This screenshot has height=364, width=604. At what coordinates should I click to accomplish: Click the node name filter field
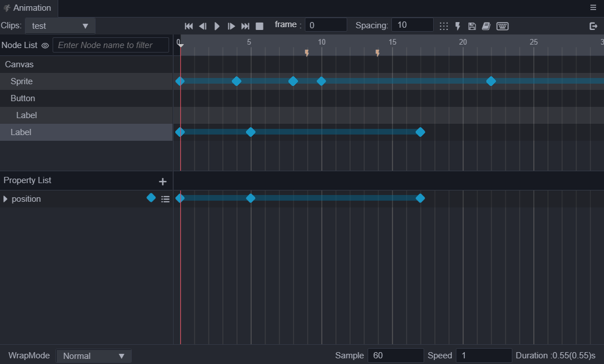pyautogui.click(x=110, y=45)
